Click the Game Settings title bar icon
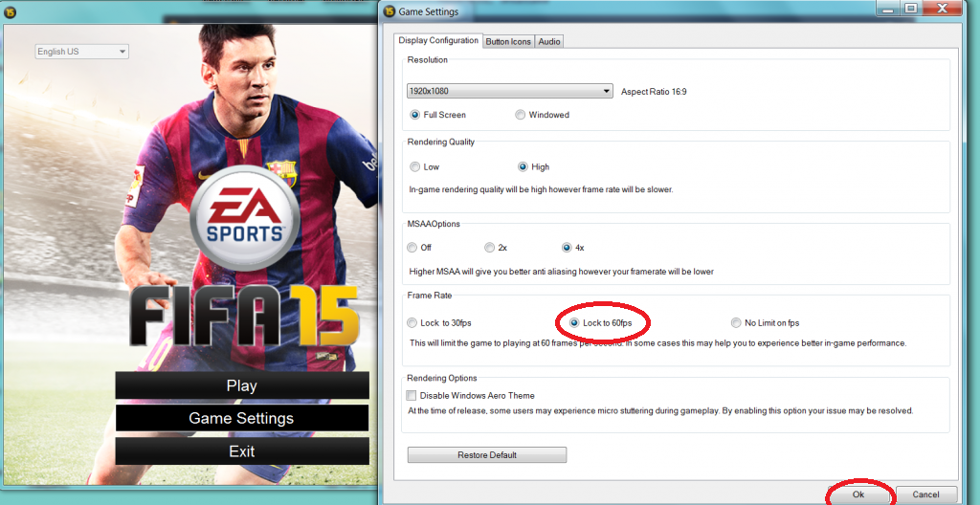This screenshot has width=980, height=505. [389, 11]
